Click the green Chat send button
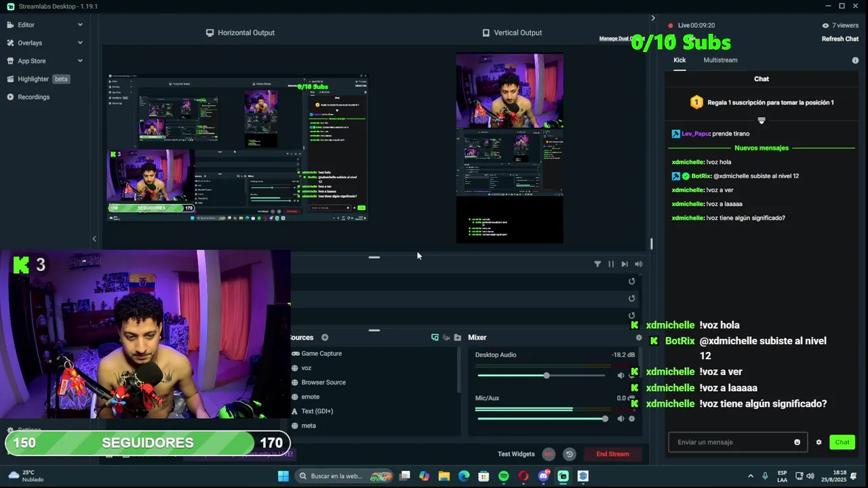Image resolution: width=868 pixels, height=488 pixels. click(842, 442)
